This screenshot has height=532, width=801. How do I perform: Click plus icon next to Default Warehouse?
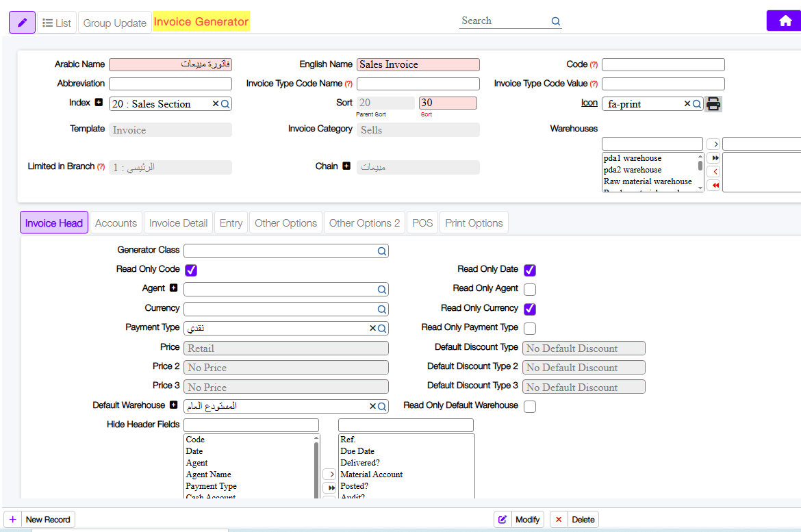tap(174, 405)
